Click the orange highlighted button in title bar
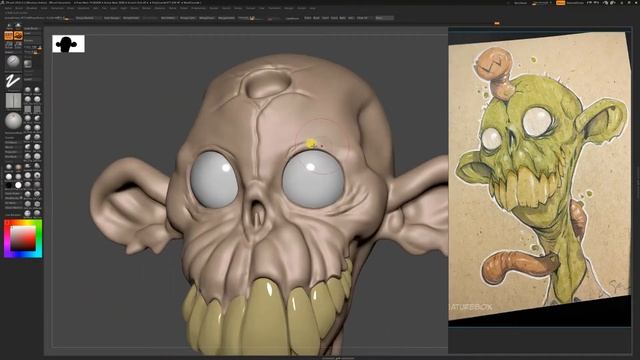Screen dimensions: 640x360 coord(560,2)
